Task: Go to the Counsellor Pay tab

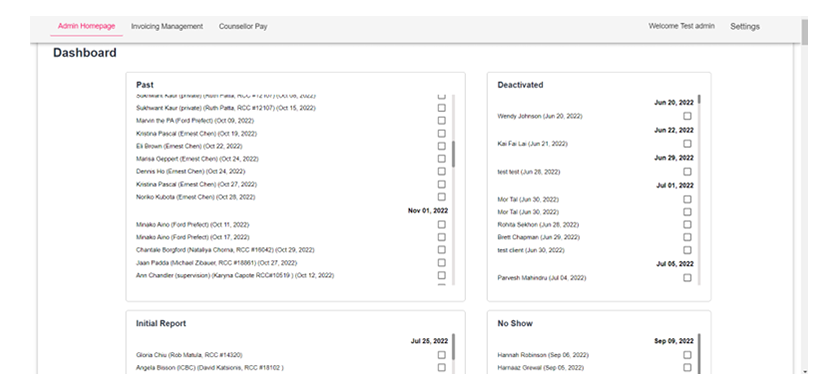Action: pos(243,26)
